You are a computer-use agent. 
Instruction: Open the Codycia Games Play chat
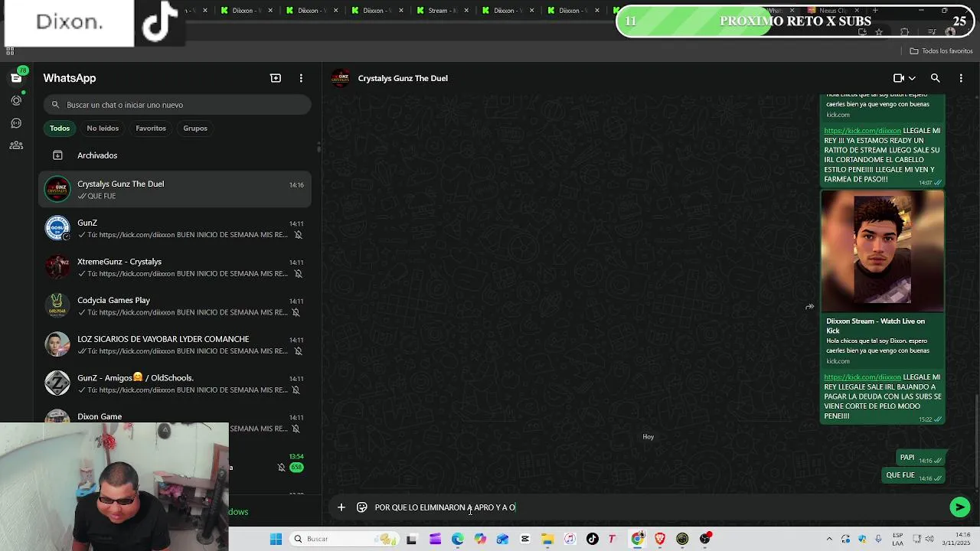[175, 306]
